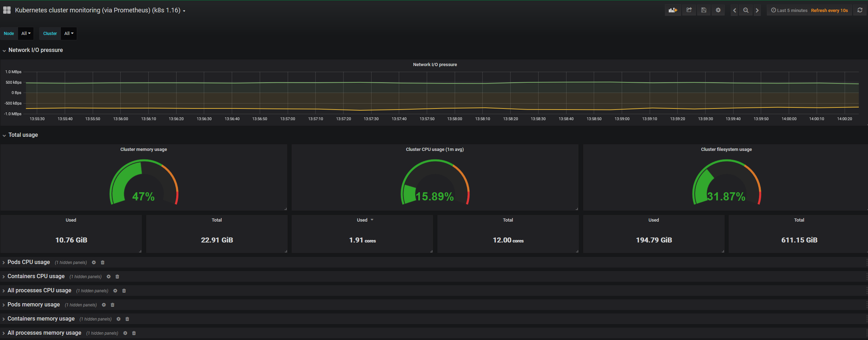
Task: Delete the Containers memory usage row
Action: pos(127,319)
